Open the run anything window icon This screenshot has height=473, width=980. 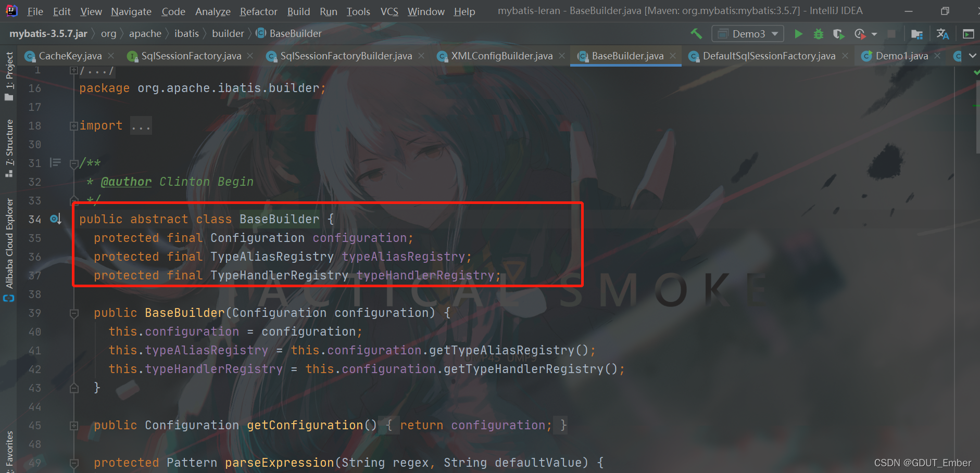pyautogui.click(x=969, y=34)
